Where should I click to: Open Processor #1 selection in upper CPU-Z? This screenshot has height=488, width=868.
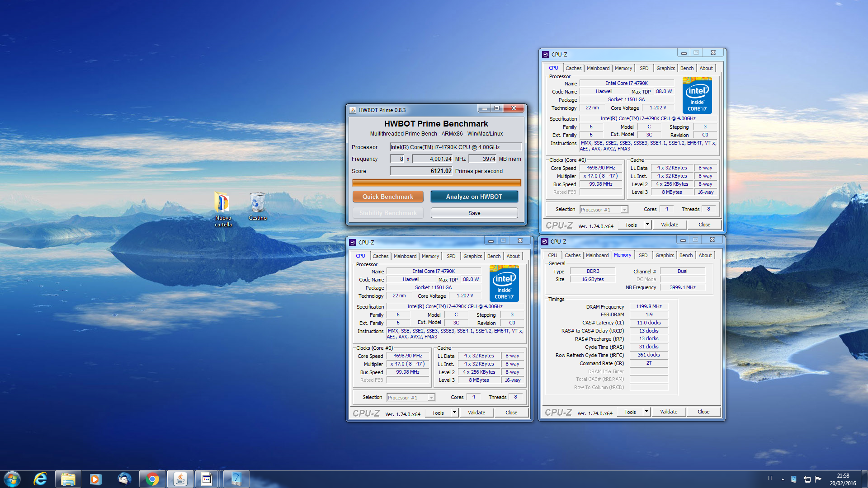click(604, 209)
